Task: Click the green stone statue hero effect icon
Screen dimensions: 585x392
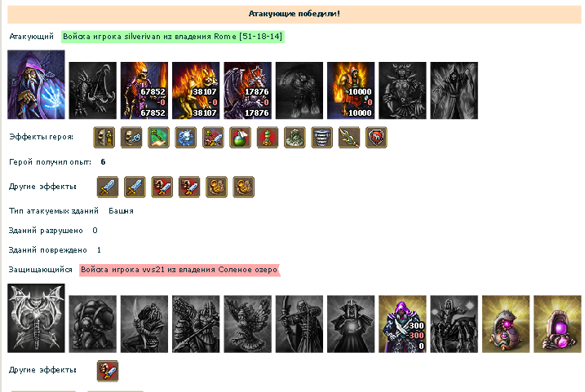Action: pyautogui.click(x=295, y=138)
